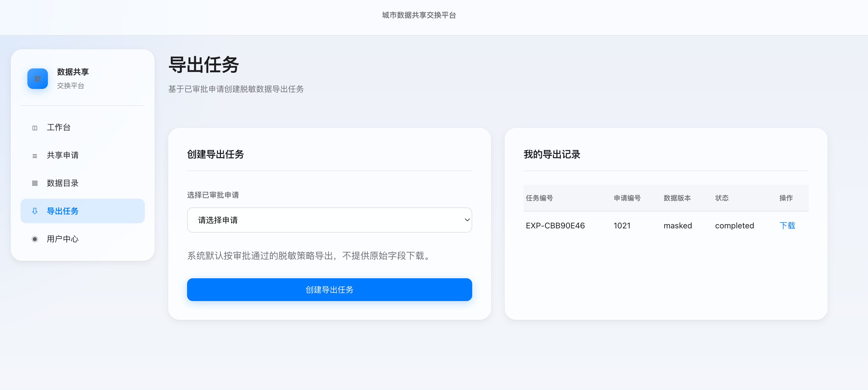Viewport: 868px width, 390px height.
Task: Click the 我的导出记录 panel heading
Action: click(552, 155)
